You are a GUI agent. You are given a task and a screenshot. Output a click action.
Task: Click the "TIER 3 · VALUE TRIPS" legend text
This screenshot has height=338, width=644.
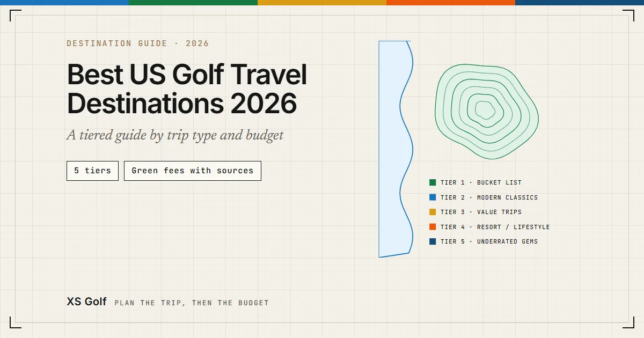[481, 212]
